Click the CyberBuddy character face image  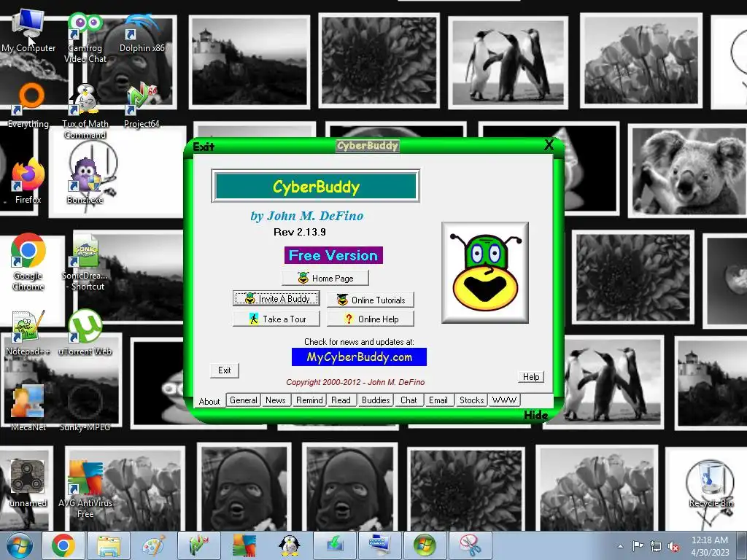click(485, 273)
